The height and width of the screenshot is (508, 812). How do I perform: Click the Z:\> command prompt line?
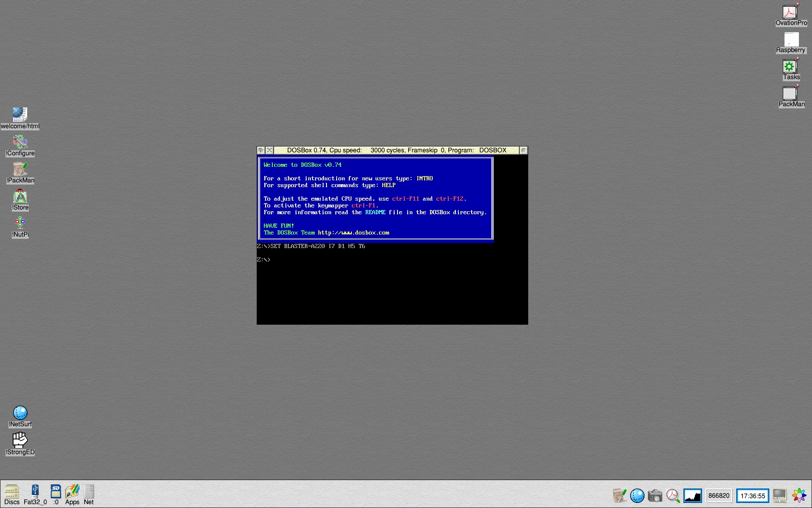[264, 260]
